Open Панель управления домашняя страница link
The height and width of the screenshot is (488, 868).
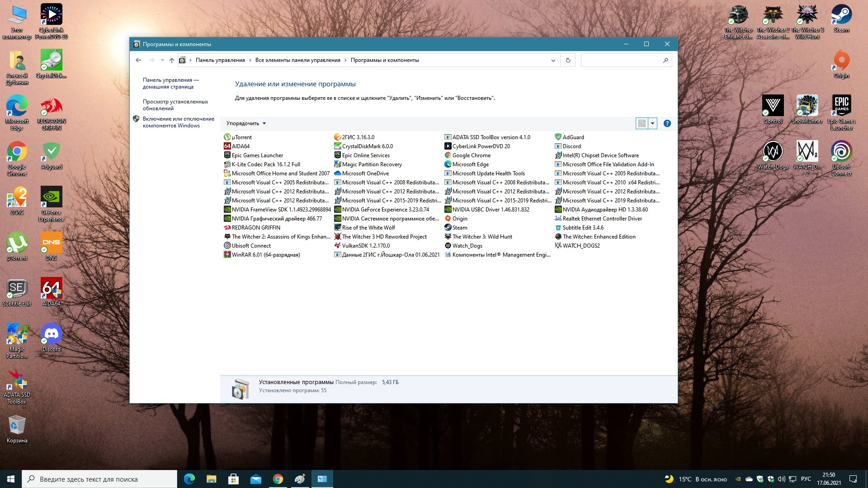[170, 84]
